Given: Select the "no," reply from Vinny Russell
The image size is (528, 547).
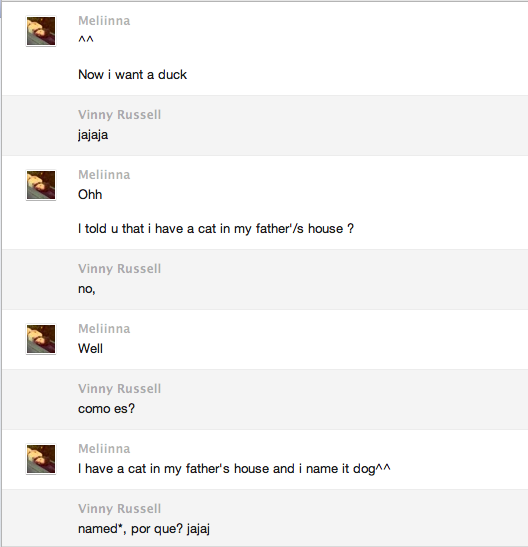Looking at the screenshot, I should pyautogui.click(x=86, y=289).
